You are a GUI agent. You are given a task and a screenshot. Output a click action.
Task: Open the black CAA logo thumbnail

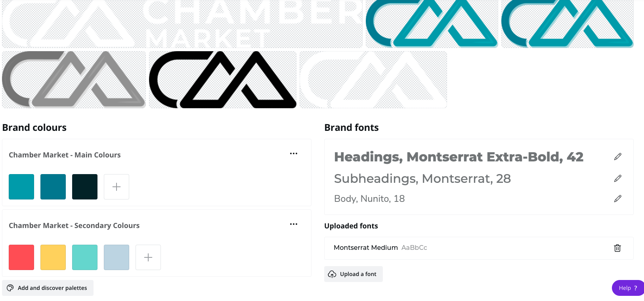coord(222,79)
